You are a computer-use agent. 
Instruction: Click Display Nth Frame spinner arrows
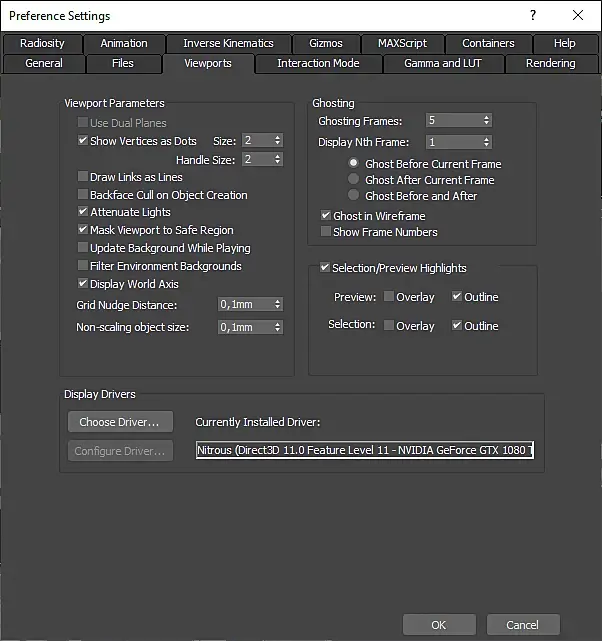coord(486,142)
